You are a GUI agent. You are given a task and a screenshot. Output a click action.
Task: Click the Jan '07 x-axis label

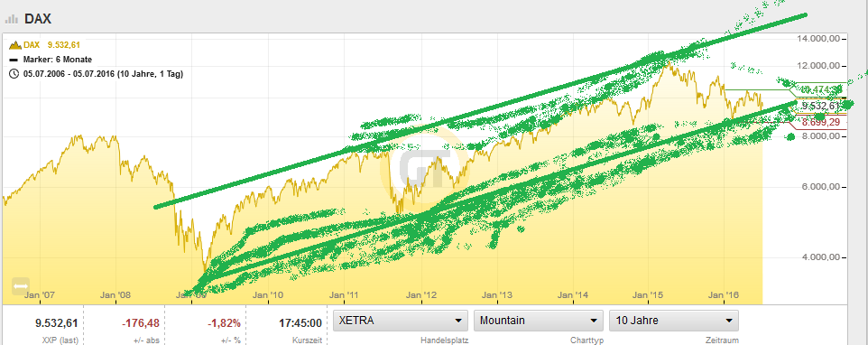click(x=40, y=294)
